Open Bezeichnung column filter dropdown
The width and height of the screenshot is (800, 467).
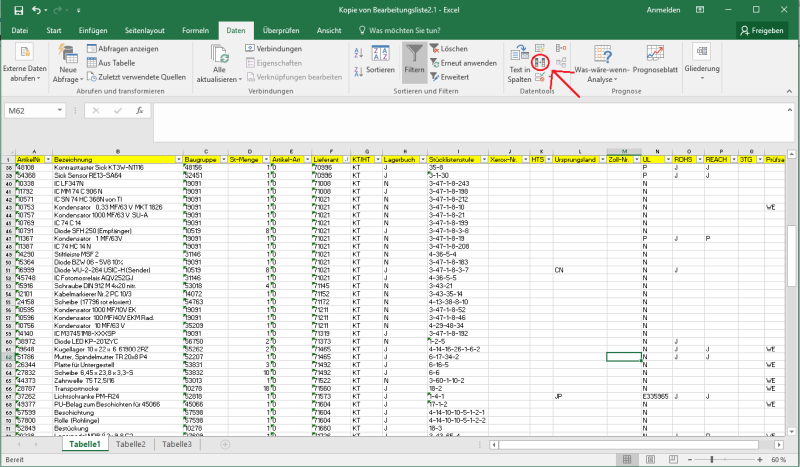click(x=179, y=159)
